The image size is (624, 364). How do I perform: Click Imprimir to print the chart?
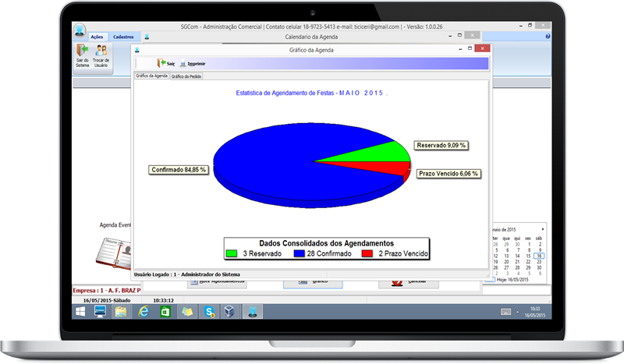coord(193,64)
